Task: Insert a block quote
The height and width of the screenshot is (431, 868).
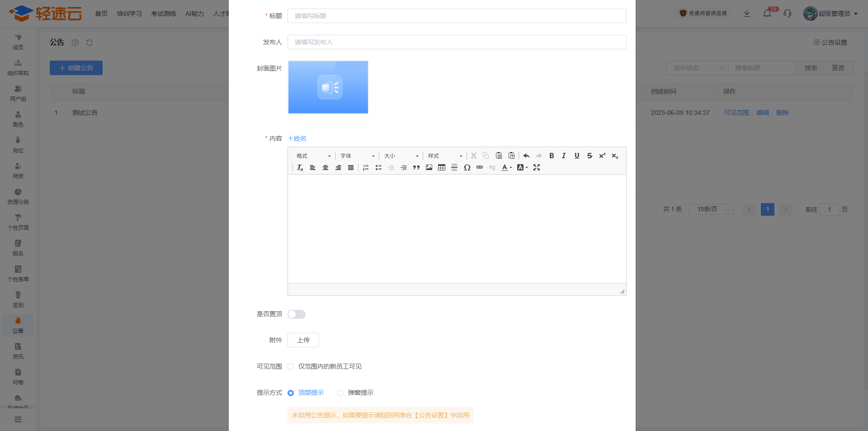Action: click(x=416, y=167)
